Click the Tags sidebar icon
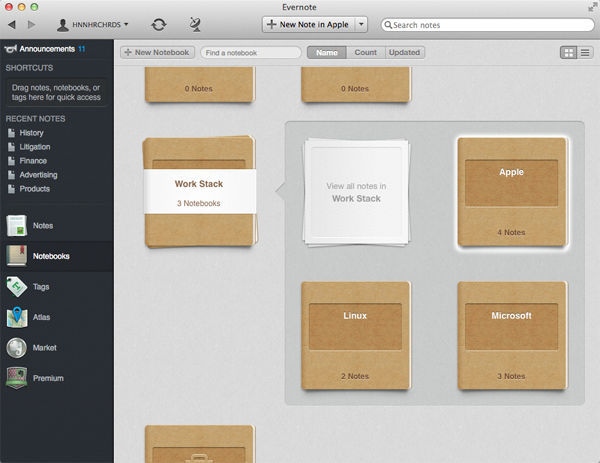 pos(16,287)
